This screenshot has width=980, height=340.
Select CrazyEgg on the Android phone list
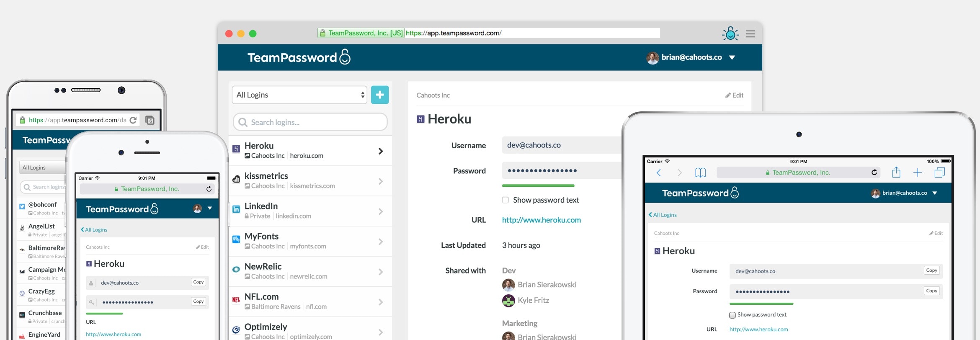point(41,291)
